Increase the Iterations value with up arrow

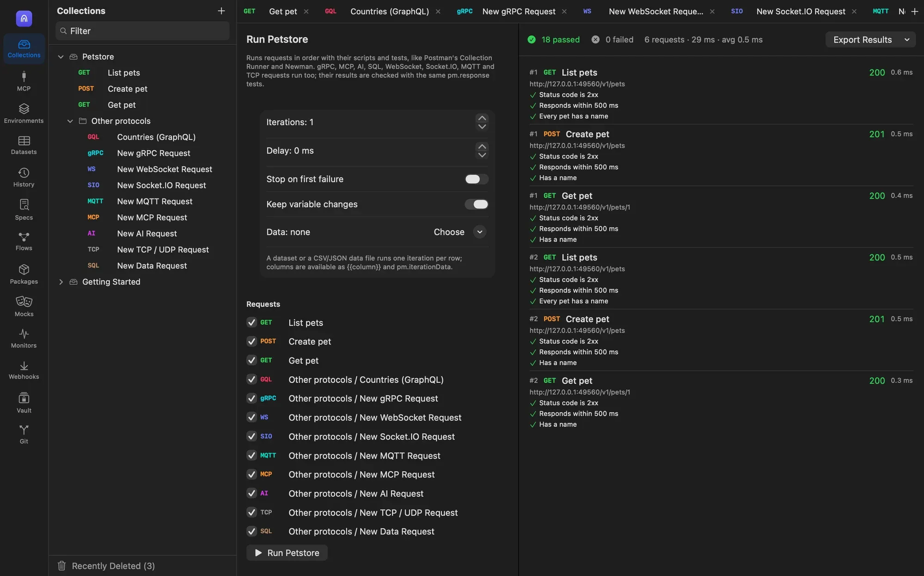click(x=482, y=118)
